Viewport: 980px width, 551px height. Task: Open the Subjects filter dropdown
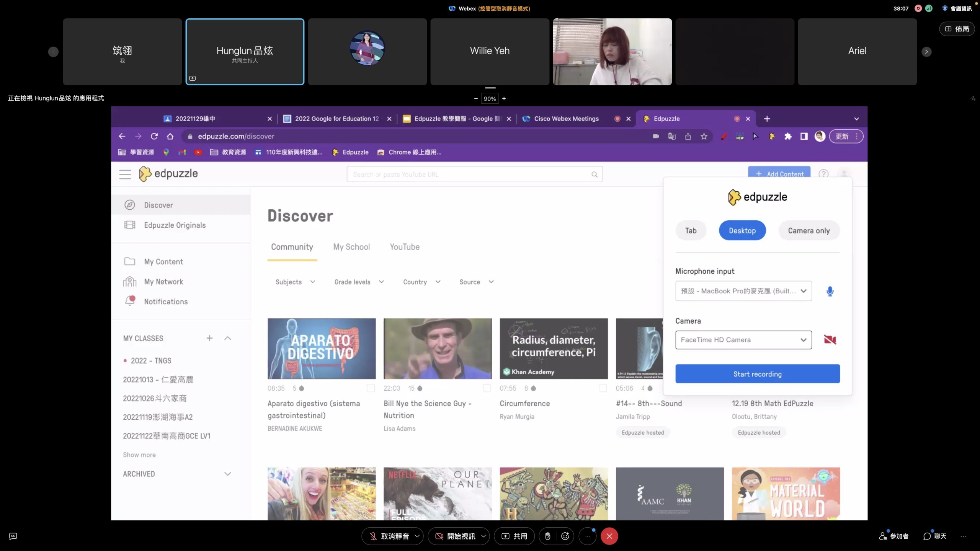pos(295,282)
